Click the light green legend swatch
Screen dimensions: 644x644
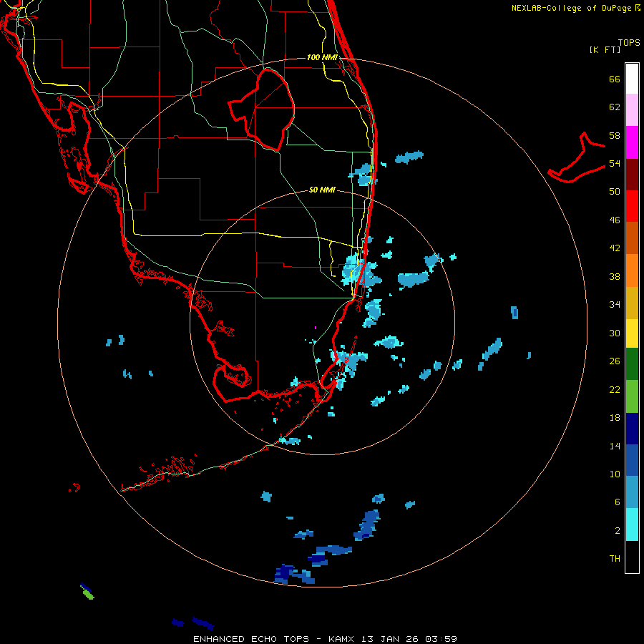632,396
